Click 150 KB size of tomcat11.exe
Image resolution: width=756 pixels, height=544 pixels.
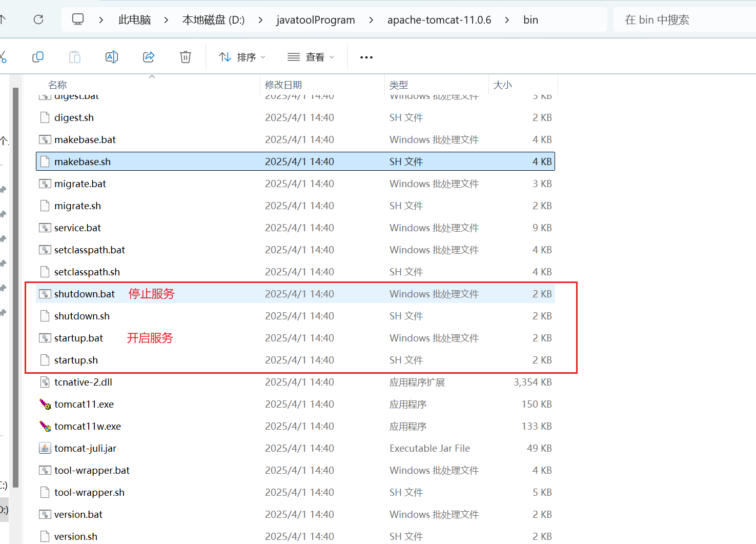coord(537,404)
